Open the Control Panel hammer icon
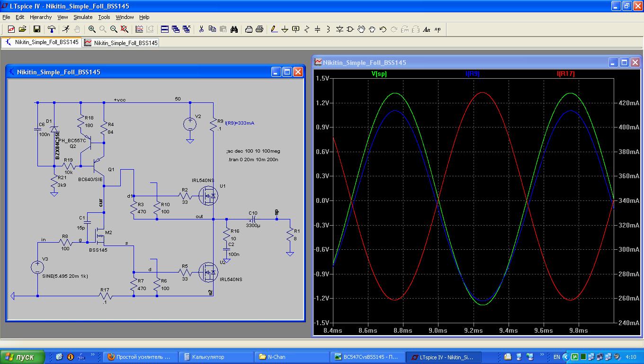This screenshot has width=644, height=364. 51,29
